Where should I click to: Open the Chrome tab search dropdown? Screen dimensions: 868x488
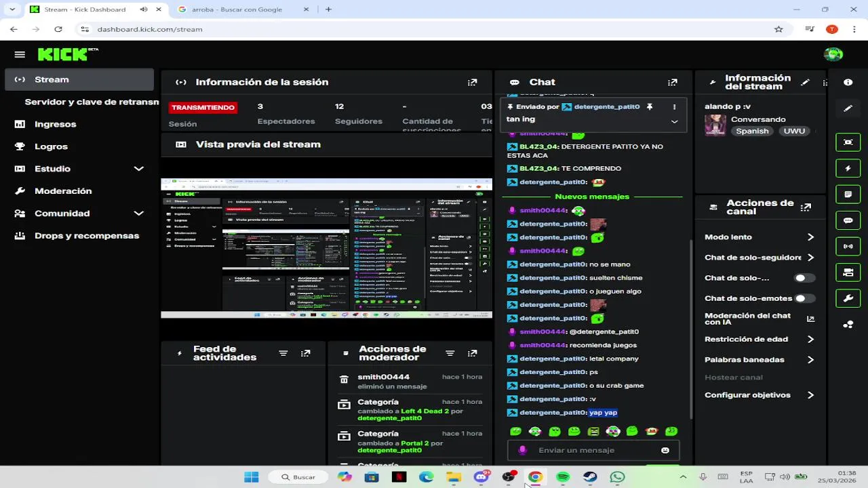click(x=12, y=9)
